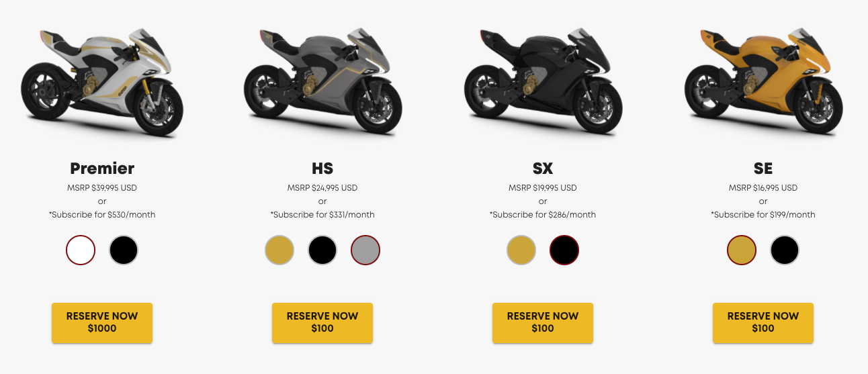Pick the gold color swatch for HS

point(279,250)
